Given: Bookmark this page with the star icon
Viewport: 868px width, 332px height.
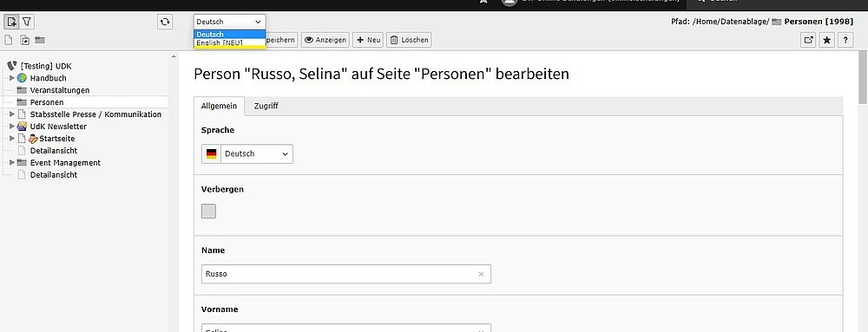Looking at the screenshot, I should [x=827, y=41].
